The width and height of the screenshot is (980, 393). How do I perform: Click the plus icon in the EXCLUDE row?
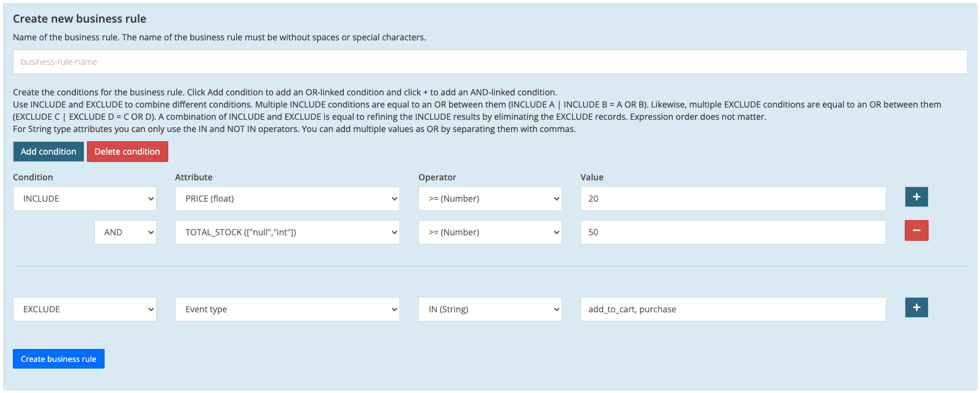pyautogui.click(x=916, y=307)
